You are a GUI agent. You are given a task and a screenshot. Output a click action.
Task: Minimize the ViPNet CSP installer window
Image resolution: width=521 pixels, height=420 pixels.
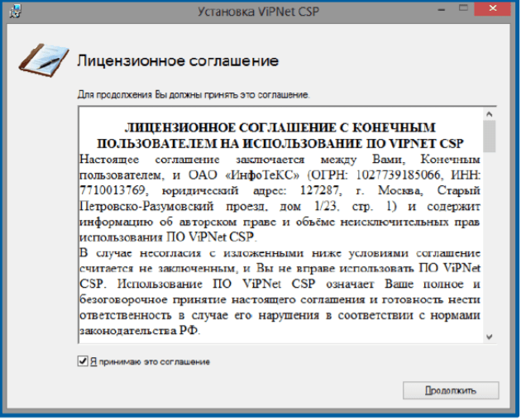point(442,10)
